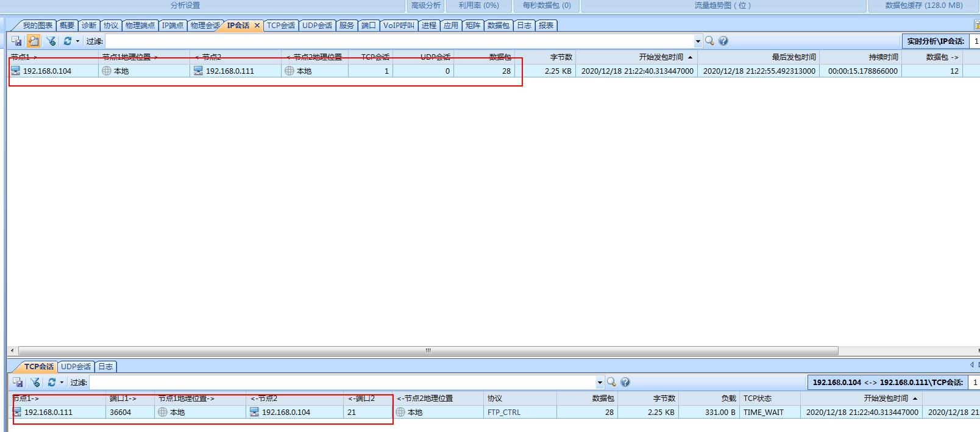This screenshot has width=980, height=432.
Task: Open the help icon beside the upper filter
Action: [723, 41]
